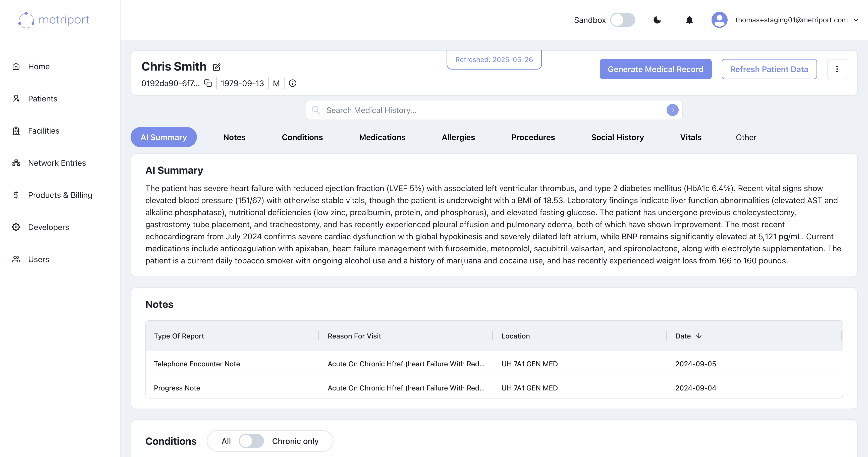This screenshot has height=457, width=868.
Task: Sort notes by the Date column arrow
Action: [699, 336]
